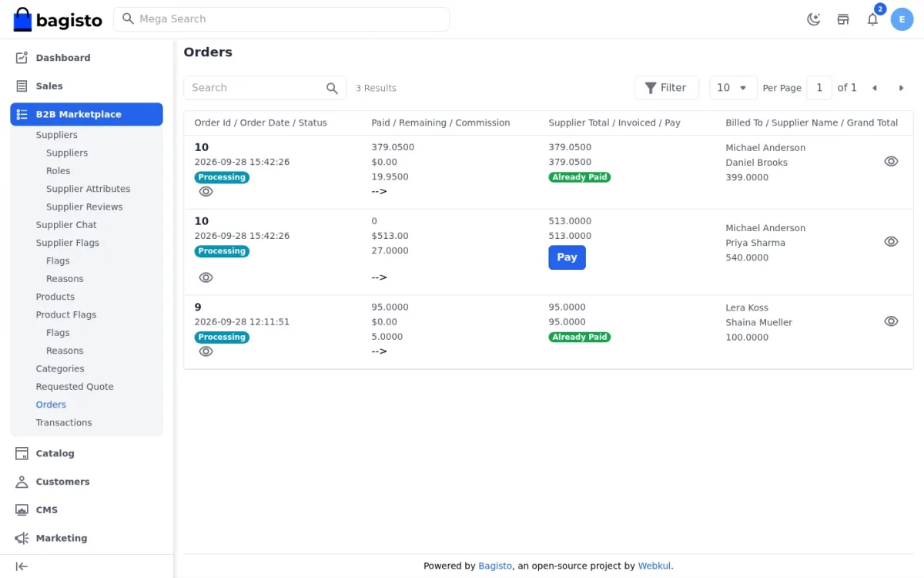Click the Sales sidebar icon
924x578 pixels.
click(22, 86)
